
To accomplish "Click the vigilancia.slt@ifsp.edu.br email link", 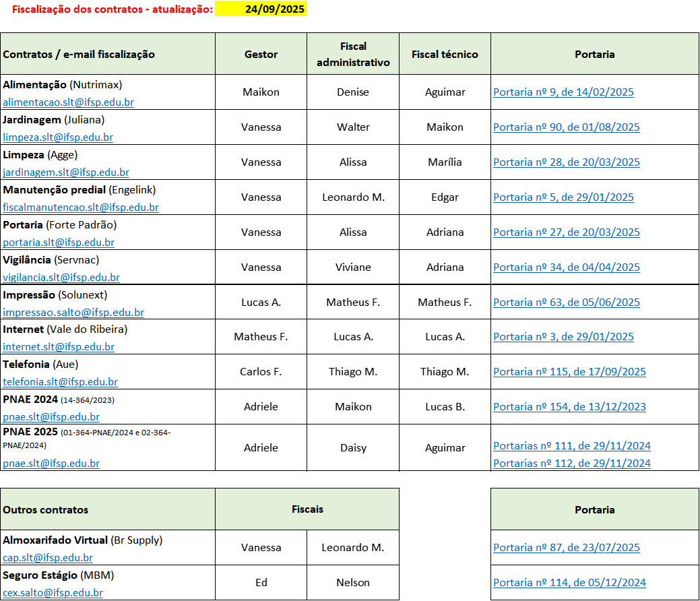I will [61, 278].
